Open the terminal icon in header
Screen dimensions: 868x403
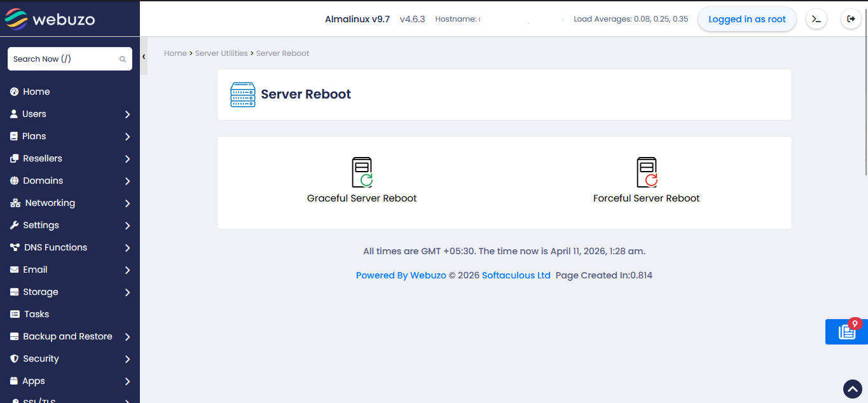point(816,19)
